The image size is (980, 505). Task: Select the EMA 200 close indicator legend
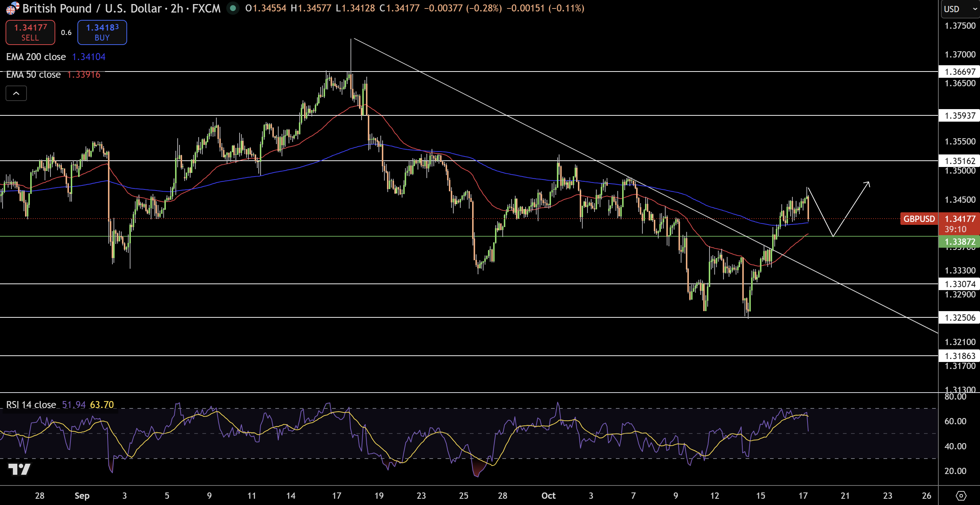[36, 57]
